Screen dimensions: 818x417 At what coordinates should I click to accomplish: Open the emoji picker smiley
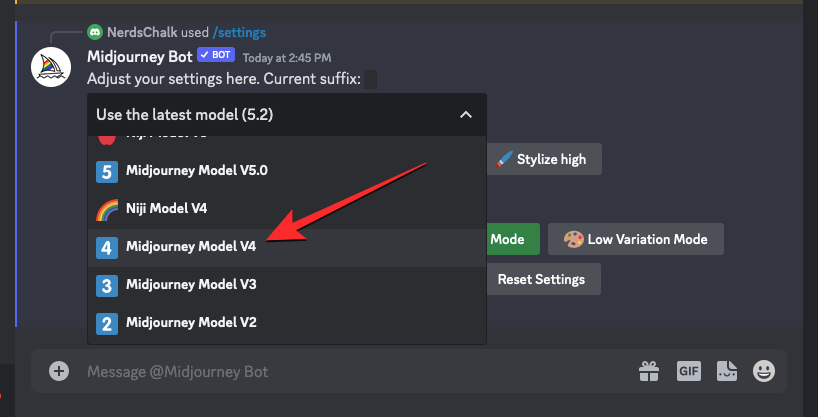tap(764, 371)
